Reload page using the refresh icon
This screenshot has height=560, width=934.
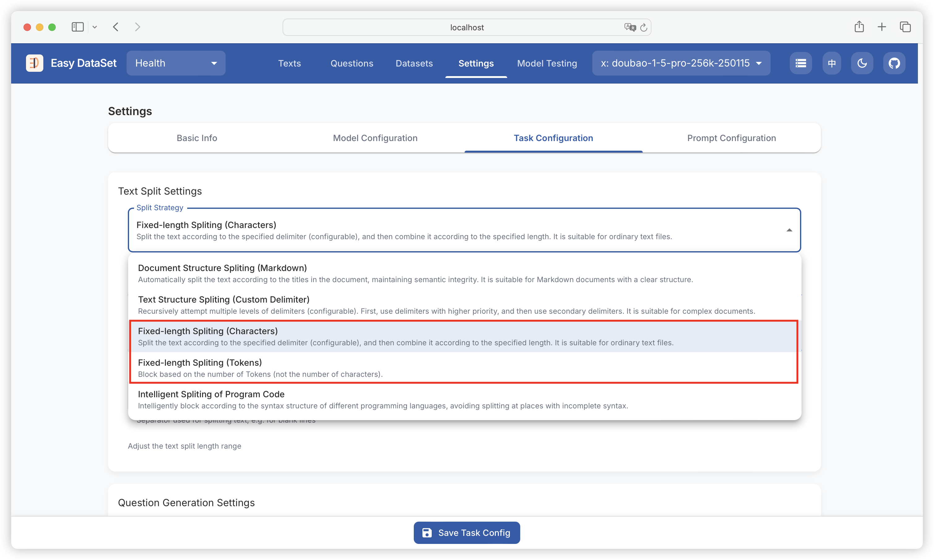coord(644,27)
